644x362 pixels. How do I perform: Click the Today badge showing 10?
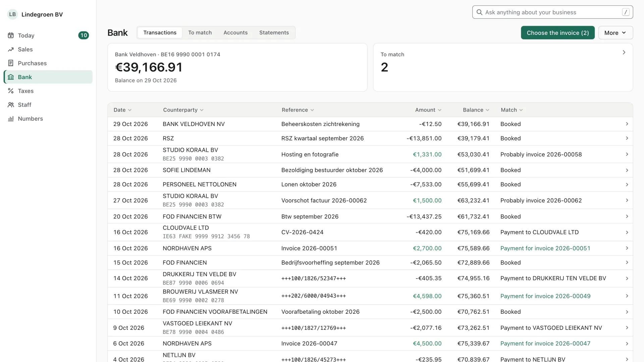tap(84, 36)
